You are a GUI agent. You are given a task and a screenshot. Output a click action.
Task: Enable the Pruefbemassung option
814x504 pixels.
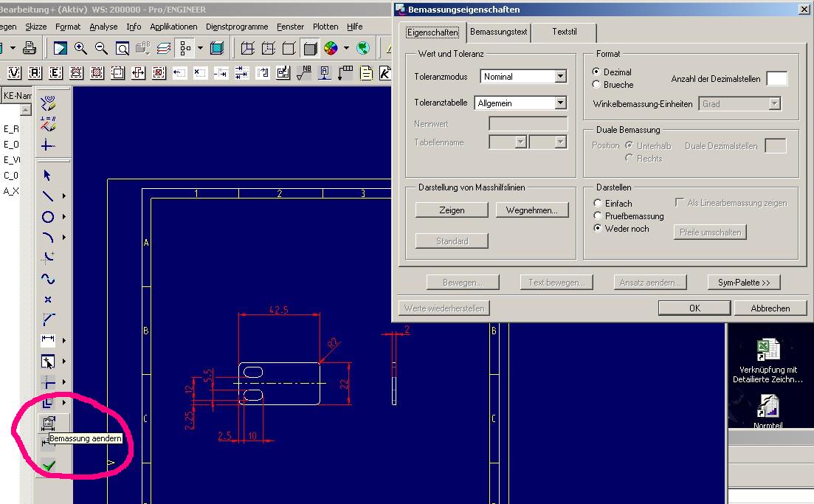click(x=597, y=215)
